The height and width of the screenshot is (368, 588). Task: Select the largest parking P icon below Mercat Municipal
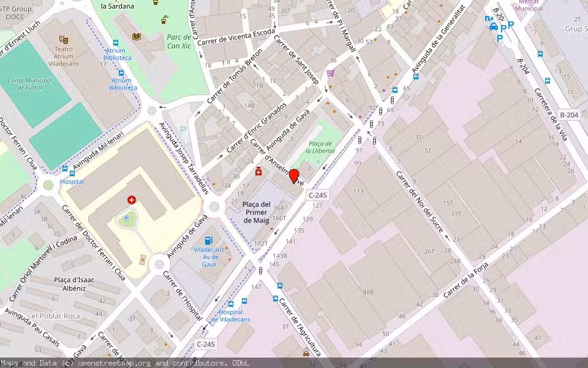510,25
